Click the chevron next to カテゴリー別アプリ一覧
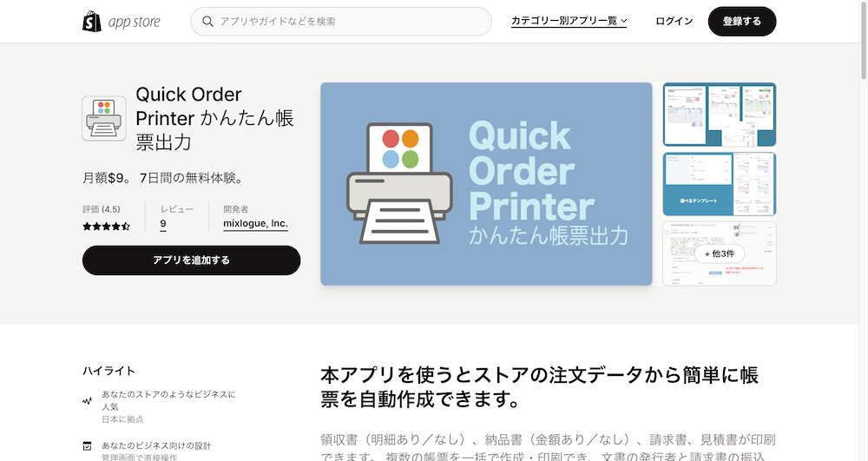 coord(623,21)
